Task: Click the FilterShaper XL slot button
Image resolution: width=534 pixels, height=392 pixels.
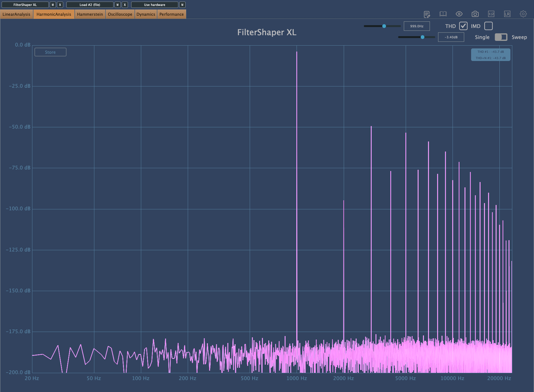Action: coord(25,5)
